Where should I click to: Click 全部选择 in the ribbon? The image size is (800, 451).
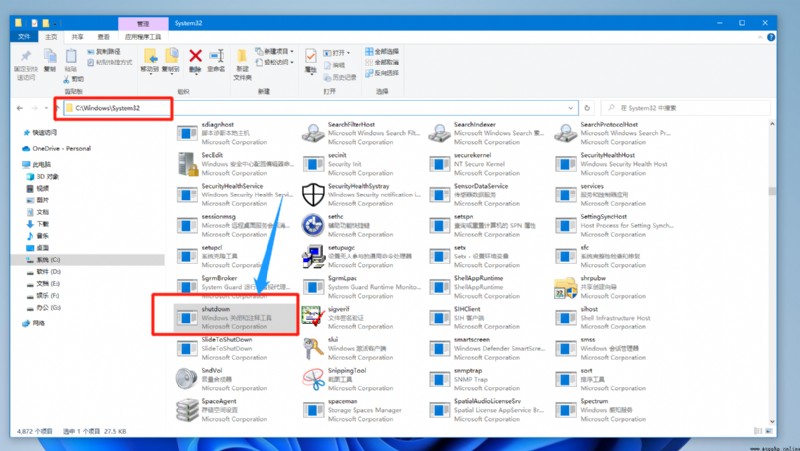click(382, 52)
